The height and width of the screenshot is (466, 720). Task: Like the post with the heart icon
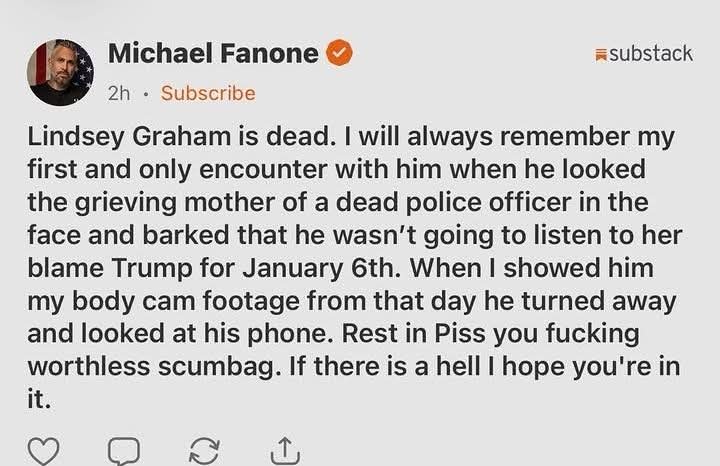click(44, 451)
